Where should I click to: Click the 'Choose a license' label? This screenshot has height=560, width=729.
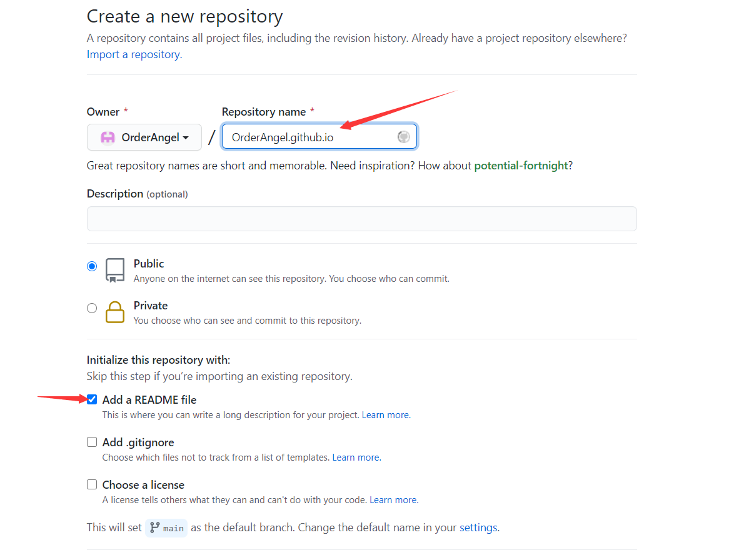143,485
